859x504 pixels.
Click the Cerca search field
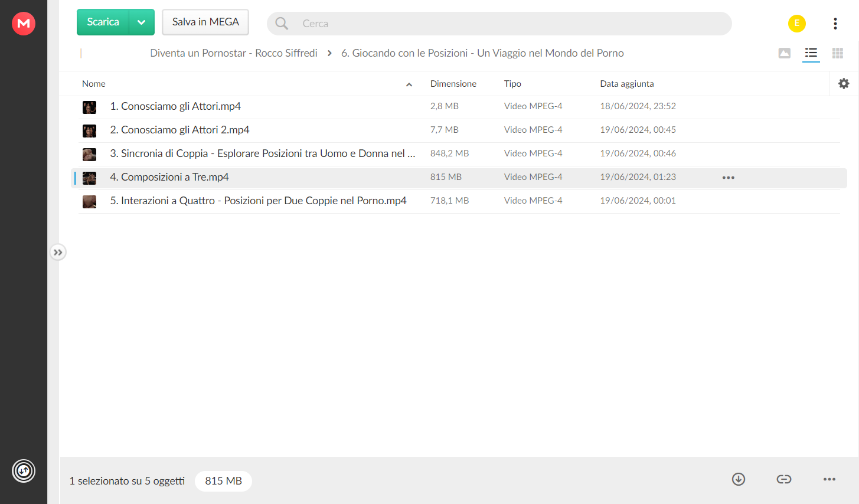pos(499,24)
